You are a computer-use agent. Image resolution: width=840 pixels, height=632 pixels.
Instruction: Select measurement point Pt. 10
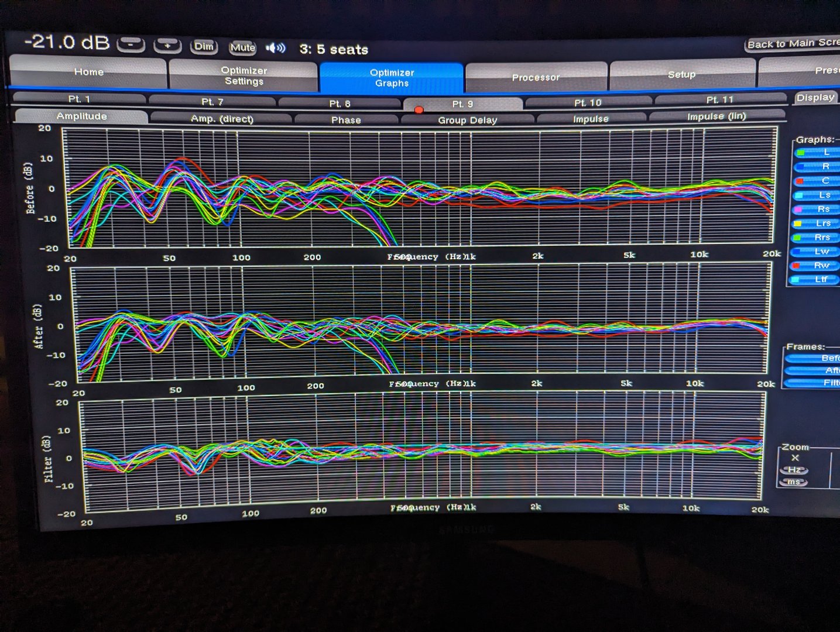point(588,103)
